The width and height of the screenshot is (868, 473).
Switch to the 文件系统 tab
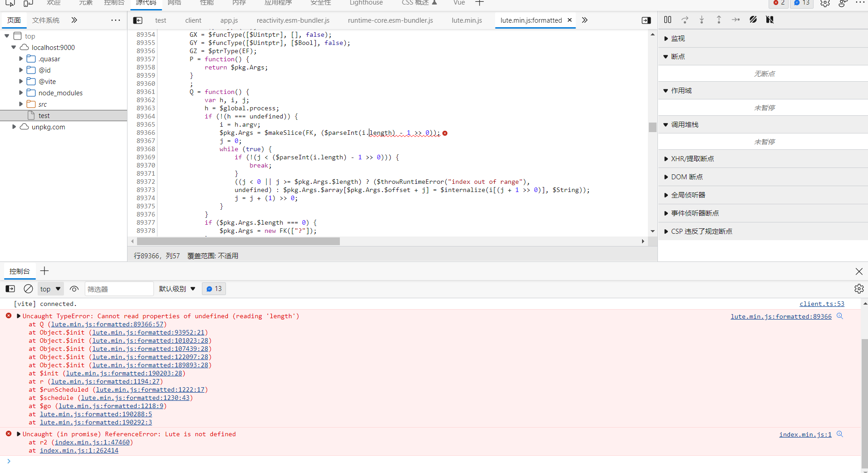pyautogui.click(x=45, y=20)
